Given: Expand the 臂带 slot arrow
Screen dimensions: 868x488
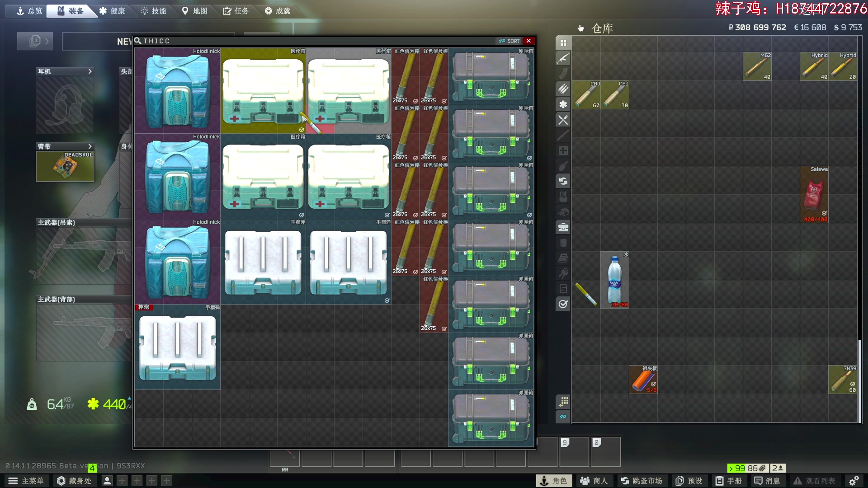Looking at the screenshot, I should 90,146.
